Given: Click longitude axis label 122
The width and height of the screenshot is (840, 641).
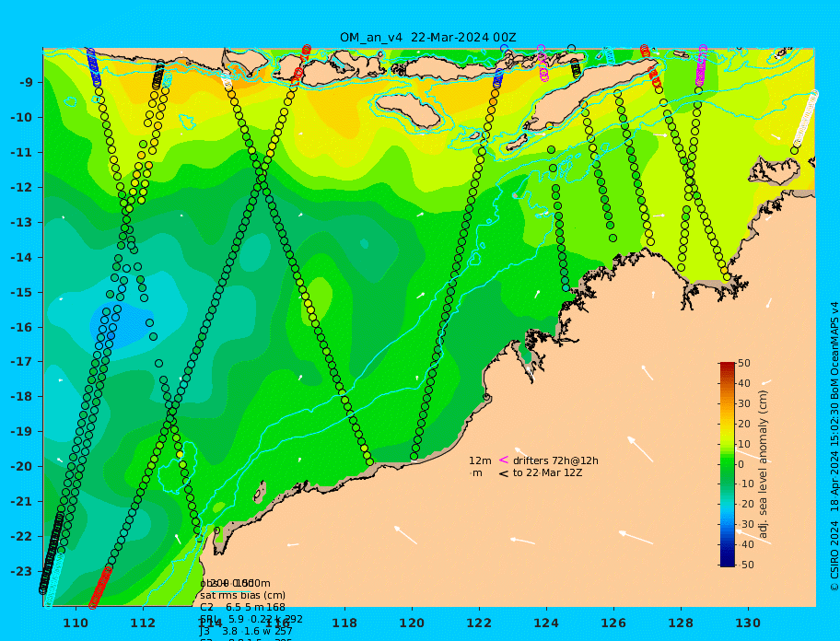Looking at the screenshot, I should 479,623.
